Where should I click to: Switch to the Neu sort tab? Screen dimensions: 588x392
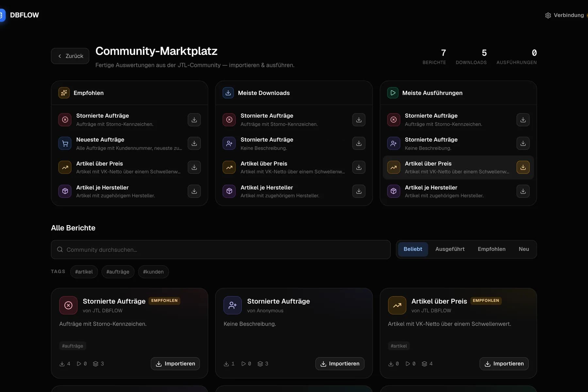524,249
